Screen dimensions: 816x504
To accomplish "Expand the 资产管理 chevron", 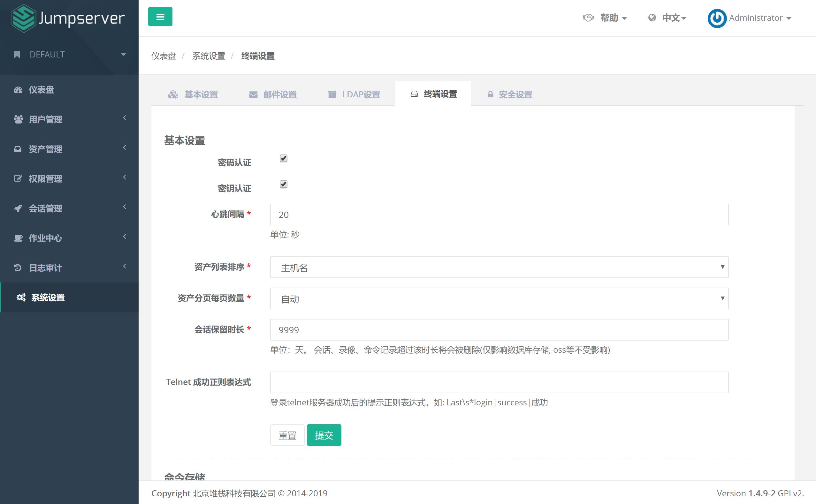I will [x=124, y=148].
